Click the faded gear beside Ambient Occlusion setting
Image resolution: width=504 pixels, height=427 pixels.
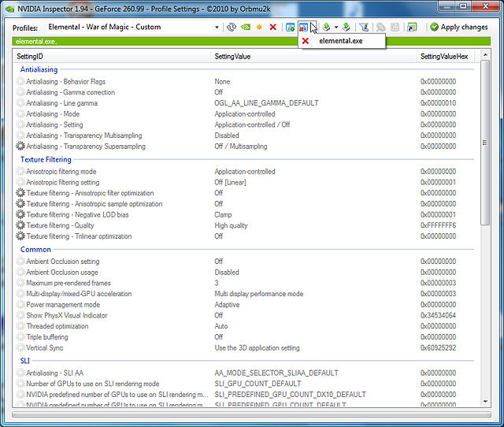(20, 262)
